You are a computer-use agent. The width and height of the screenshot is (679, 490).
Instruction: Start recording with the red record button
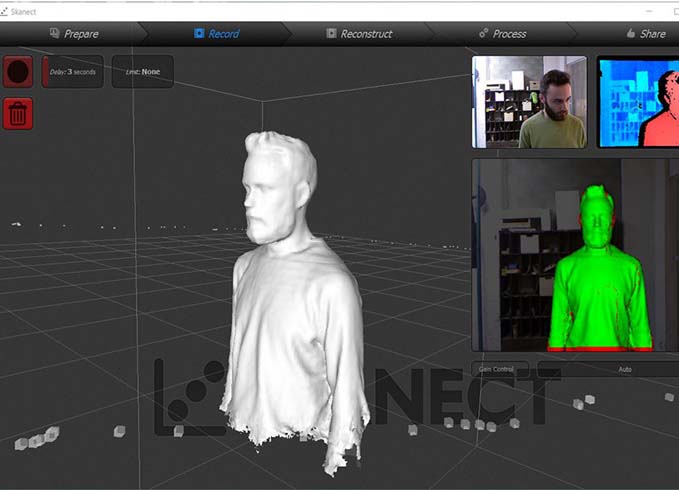(18, 72)
